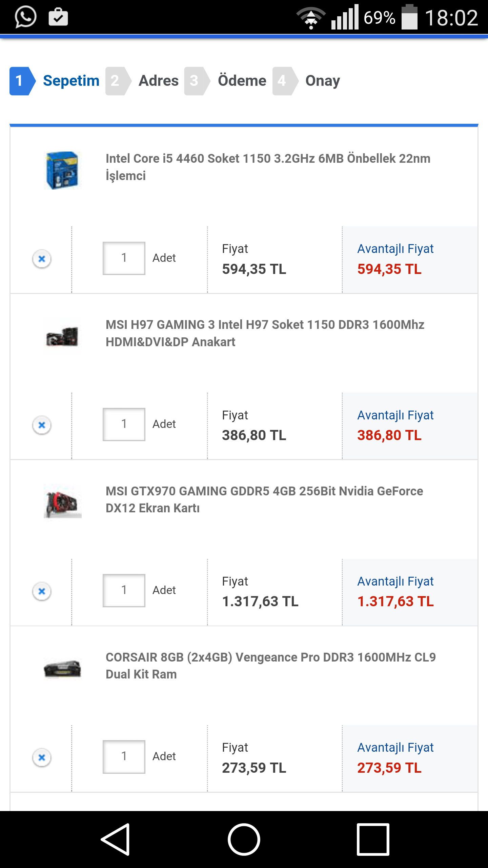Tap the Android back navigation button
The width and height of the screenshot is (488, 868).
[x=116, y=839]
